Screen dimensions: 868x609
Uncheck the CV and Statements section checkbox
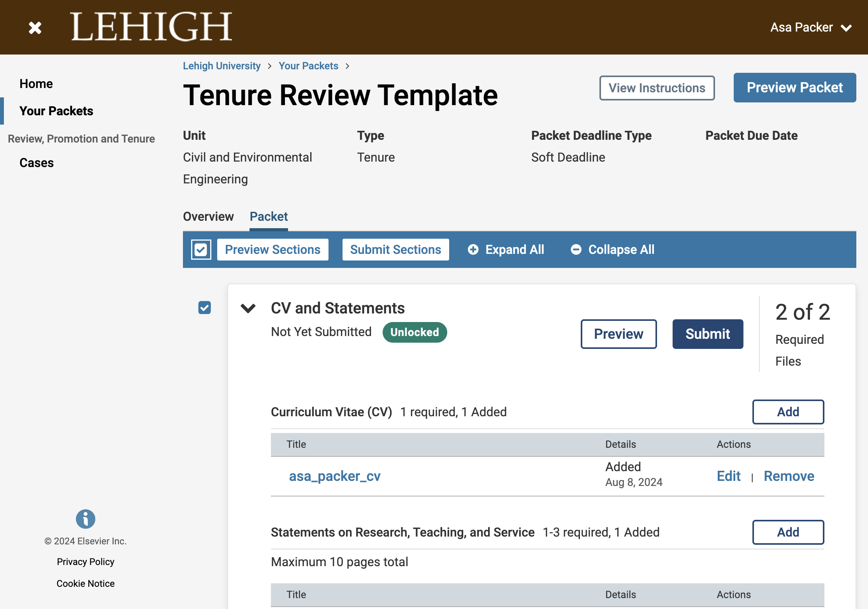pyautogui.click(x=204, y=308)
